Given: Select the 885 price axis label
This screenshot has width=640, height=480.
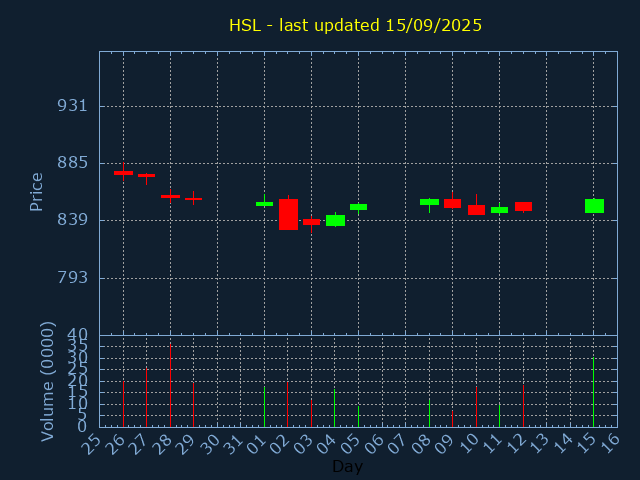Looking at the screenshot, I should pyautogui.click(x=73, y=163).
